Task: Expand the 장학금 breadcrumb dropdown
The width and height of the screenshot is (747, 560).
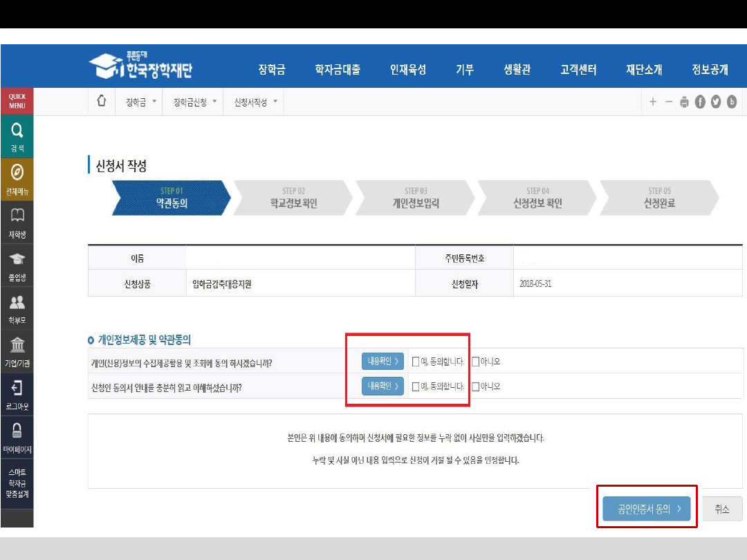Action: point(141,102)
